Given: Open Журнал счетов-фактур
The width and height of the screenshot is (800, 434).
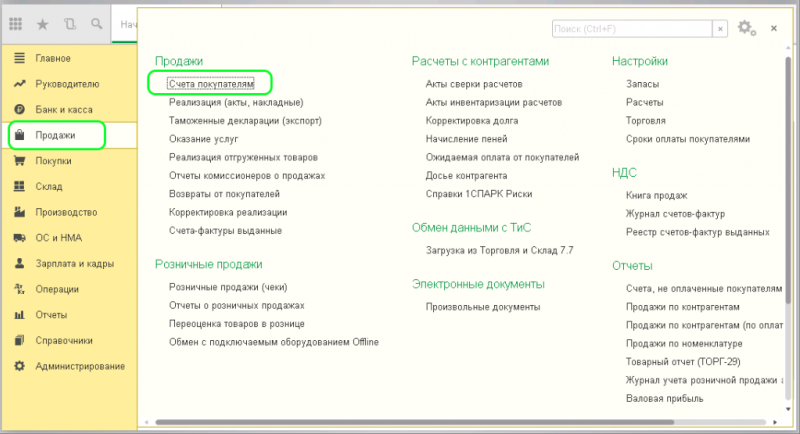Looking at the screenshot, I should pos(676,213).
